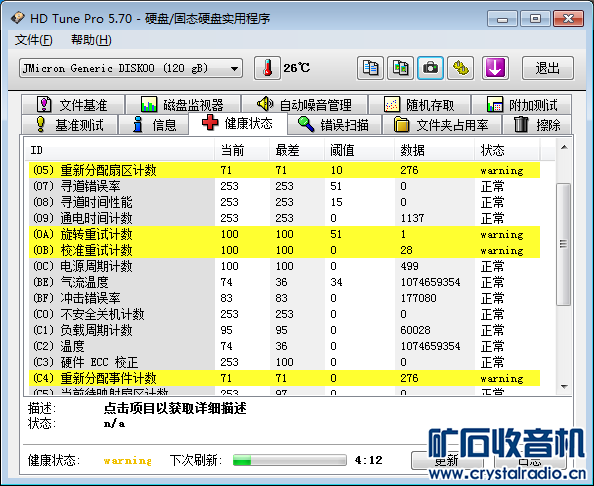
Task: Select the (C3) 硬件 ECC 校正 row
Action: click(x=284, y=362)
